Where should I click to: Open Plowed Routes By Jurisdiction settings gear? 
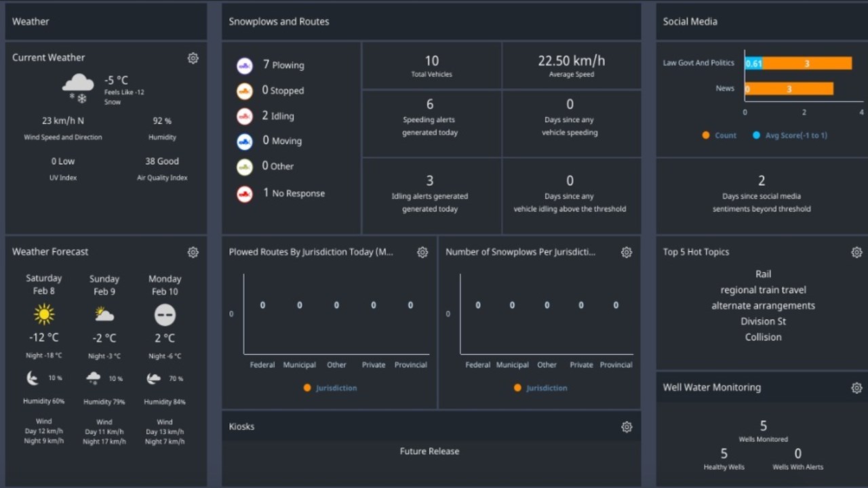pos(422,252)
